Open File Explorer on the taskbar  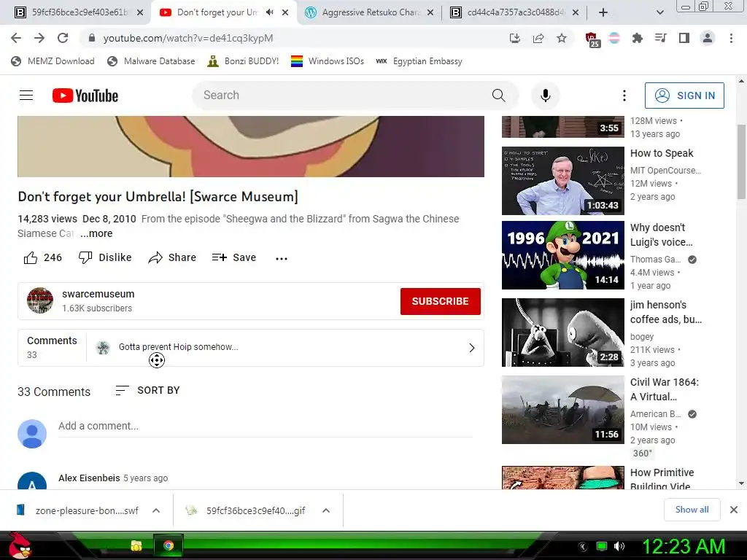coord(136,545)
